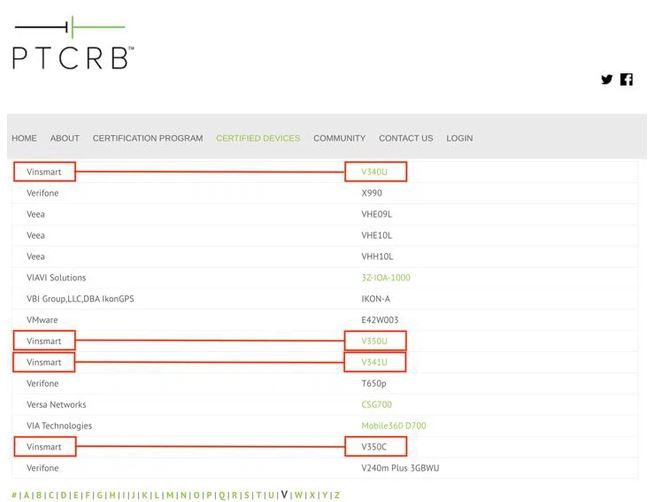Open the PTCRB Facebook page icon
The image size is (654, 502).
tap(626, 79)
